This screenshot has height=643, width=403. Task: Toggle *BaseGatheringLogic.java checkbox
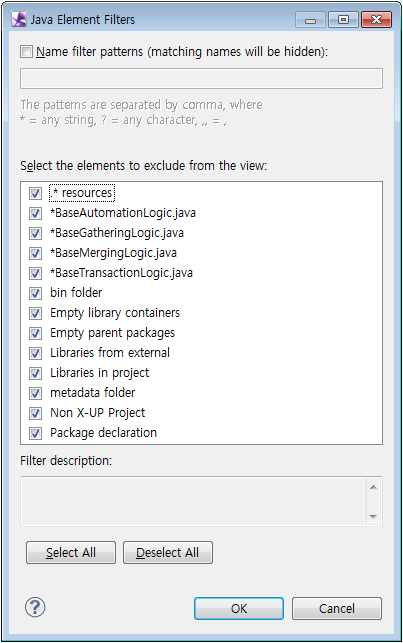tap(35, 233)
